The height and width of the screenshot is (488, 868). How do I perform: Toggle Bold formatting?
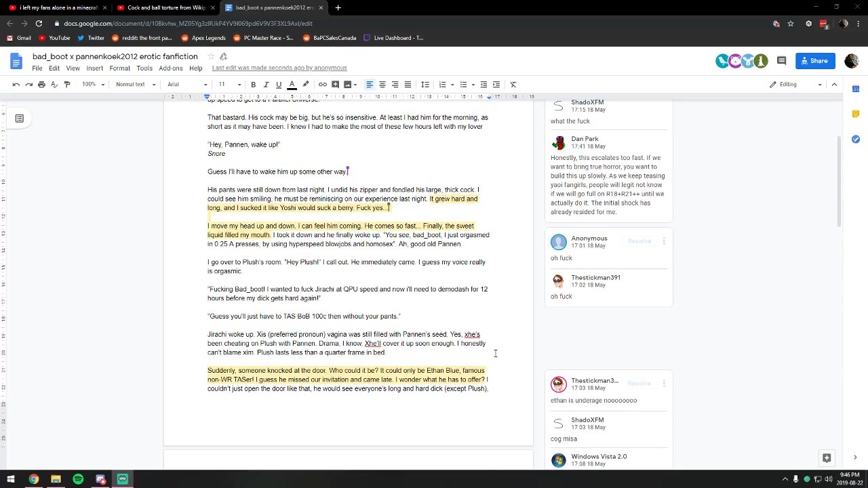point(253,84)
